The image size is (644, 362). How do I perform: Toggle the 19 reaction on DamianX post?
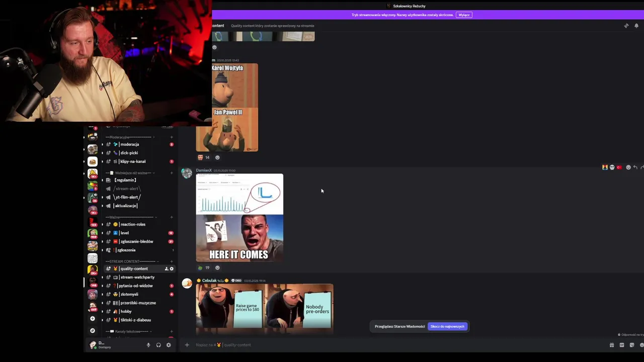pyautogui.click(x=204, y=267)
